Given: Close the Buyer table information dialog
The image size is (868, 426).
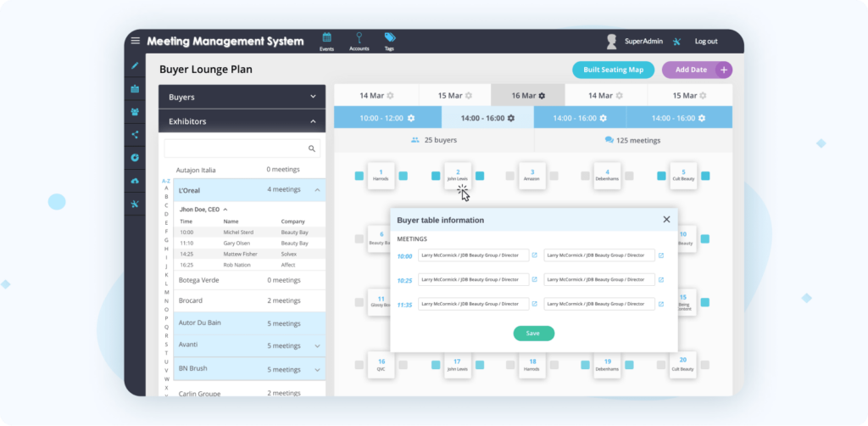Looking at the screenshot, I should click(666, 220).
